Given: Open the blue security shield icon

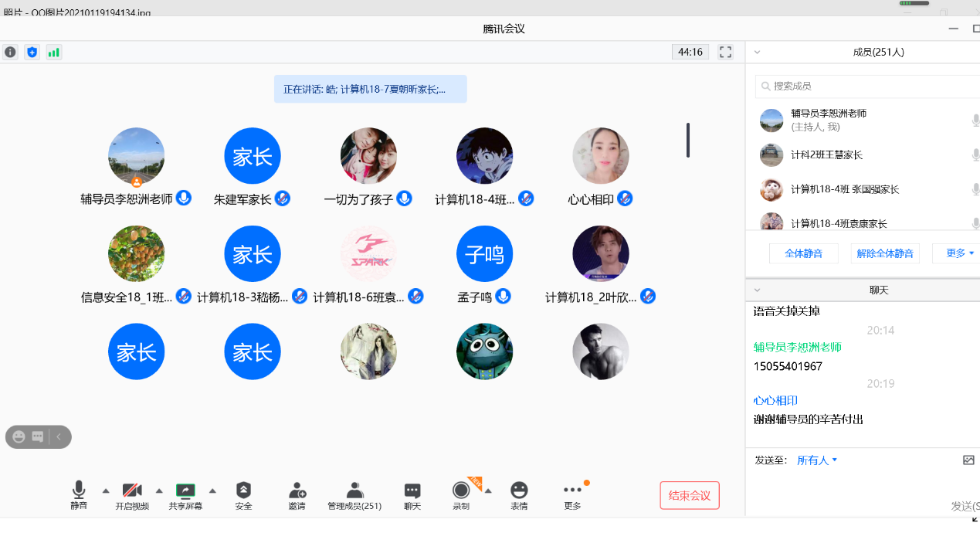Looking at the screenshot, I should pyautogui.click(x=32, y=53).
